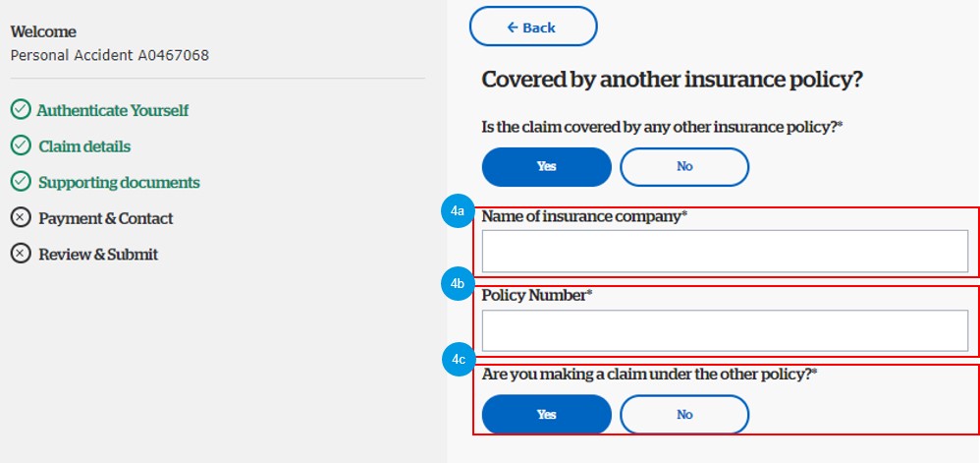Screen dimensions: 980x463
Task: Click the checkmark icon beside Claim details
Action: pos(20,146)
